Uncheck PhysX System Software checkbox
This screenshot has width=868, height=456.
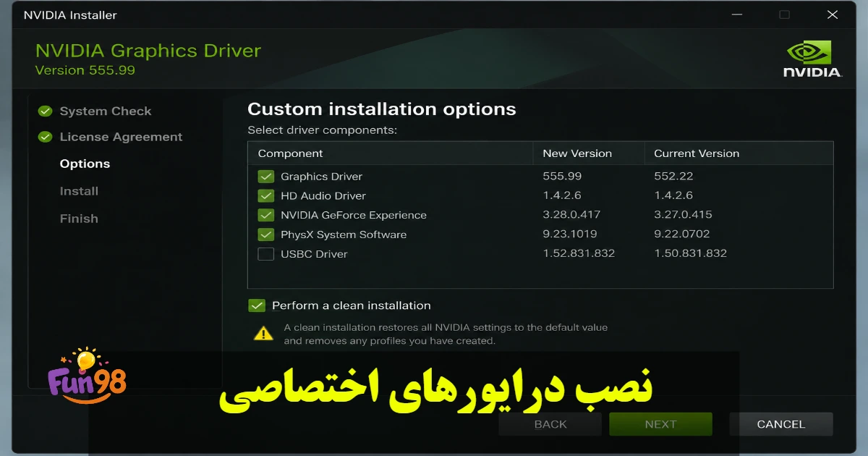pyautogui.click(x=266, y=235)
